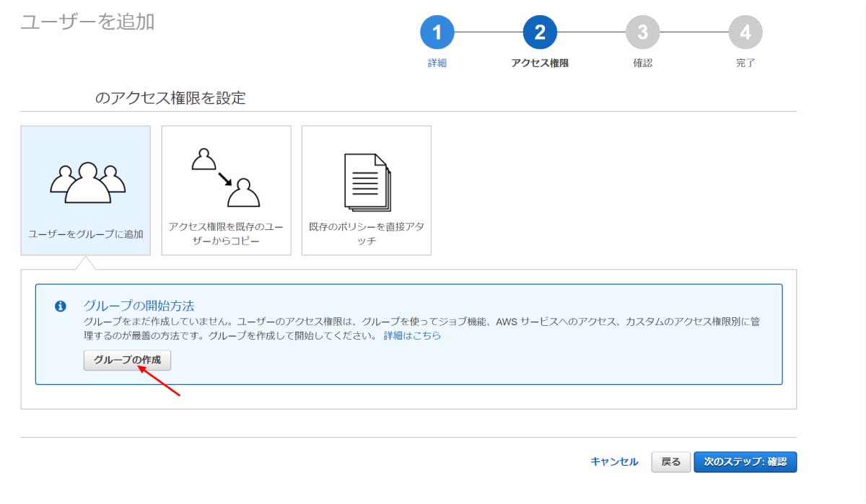
Task: Select 既存のポリシーを直接アタッチ option label
Action: click(367, 234)
